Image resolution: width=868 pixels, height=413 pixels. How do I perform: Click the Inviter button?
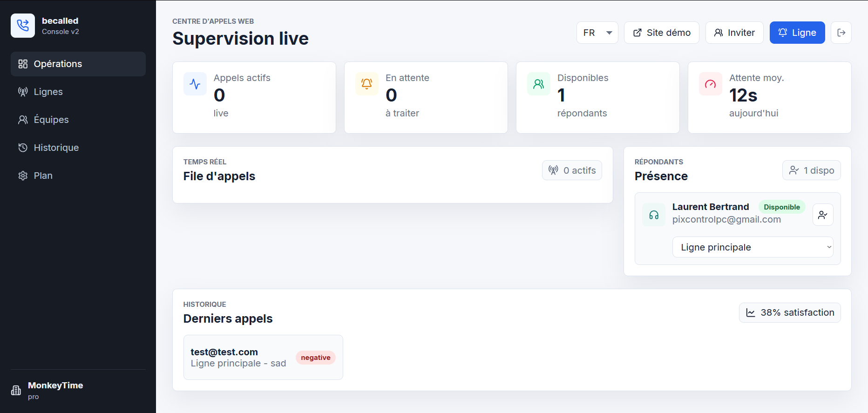coord(734,33)
